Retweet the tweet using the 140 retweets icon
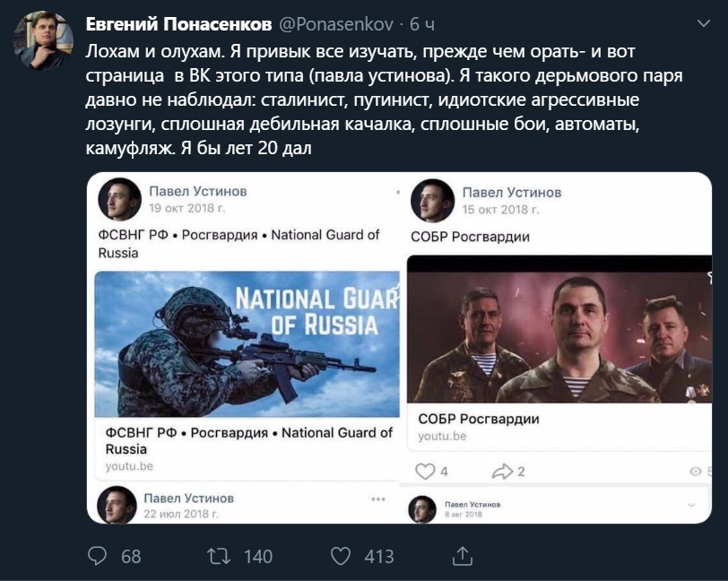The height and width of the screenshot is (581, 728). coord(219,556)
